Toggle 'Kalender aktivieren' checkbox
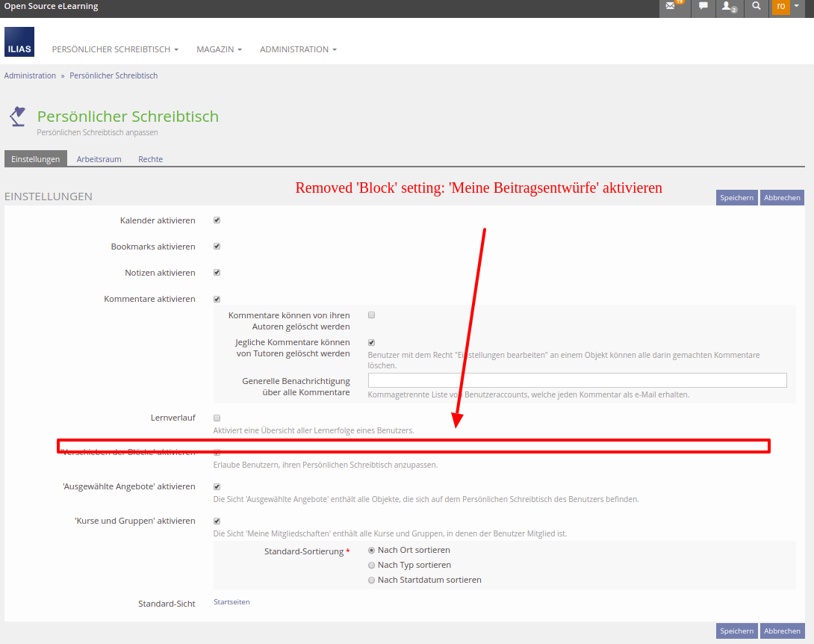Image resolution: width=814 pixels, height=644 pixels. click(x=217, y=220)
